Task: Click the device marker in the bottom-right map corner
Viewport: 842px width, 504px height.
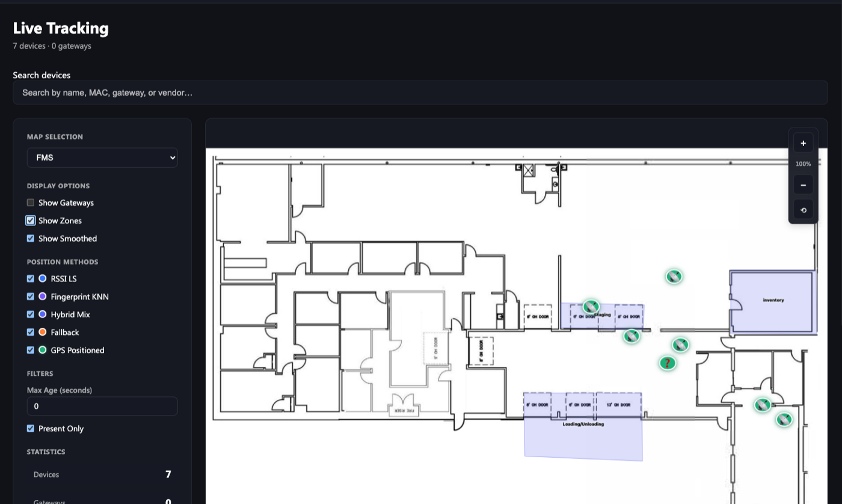Action: click(784, 419)
